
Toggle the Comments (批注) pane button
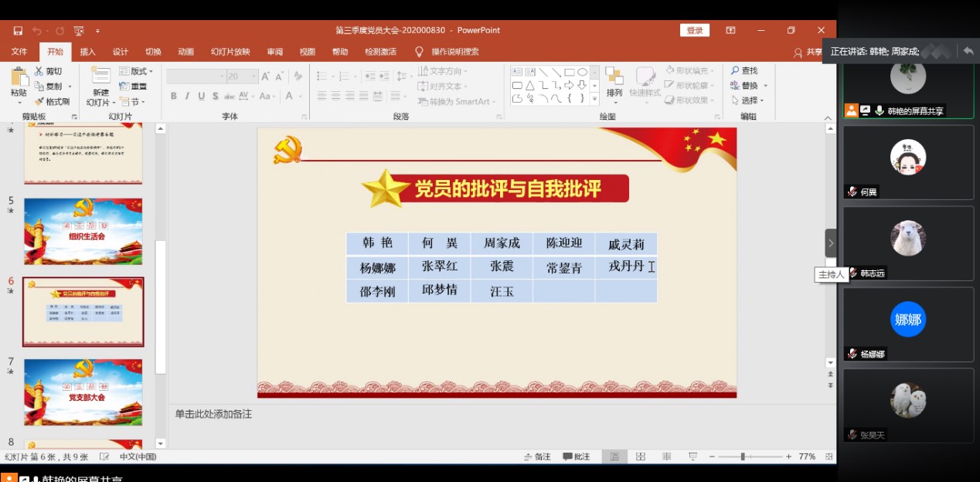click(x=577, y=457)
